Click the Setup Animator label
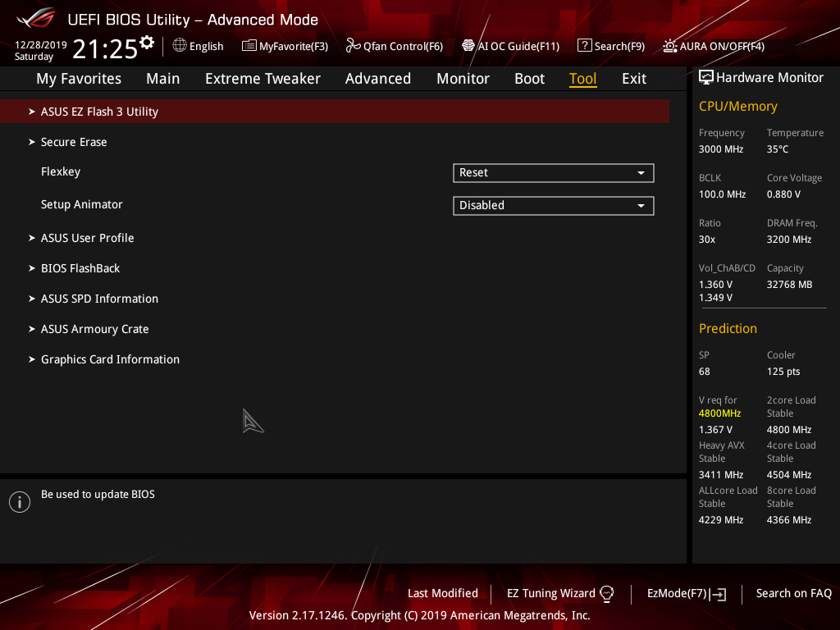840x630 pixels. pyautogui.click(x=81, y=204)
